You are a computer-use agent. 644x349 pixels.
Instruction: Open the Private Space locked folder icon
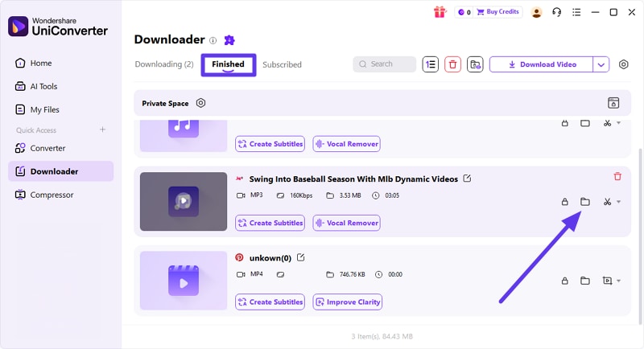point(613,103)
